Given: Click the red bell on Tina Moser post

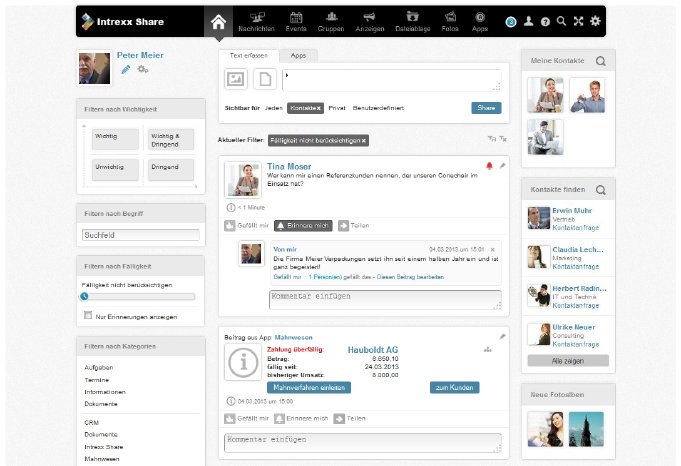Looking at the screenshot, I should 489,166.
